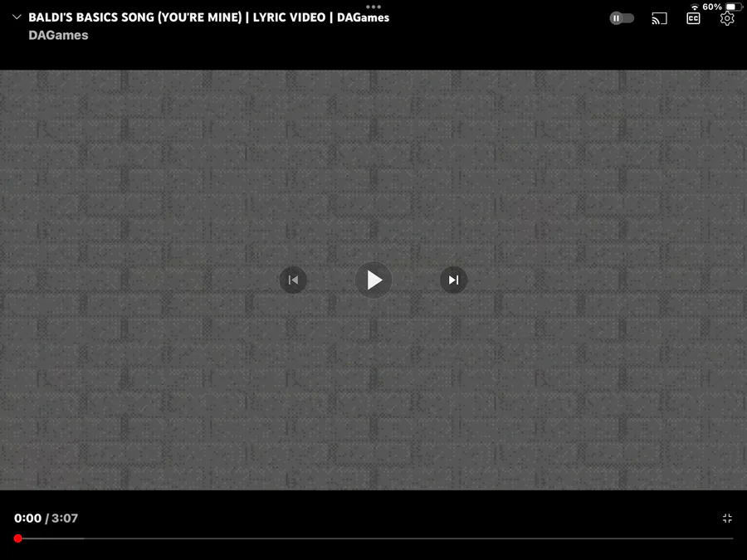Screen dimensions: 747x560
Task: Toggle the autoplay switch
Action: [x=622, y=18]
